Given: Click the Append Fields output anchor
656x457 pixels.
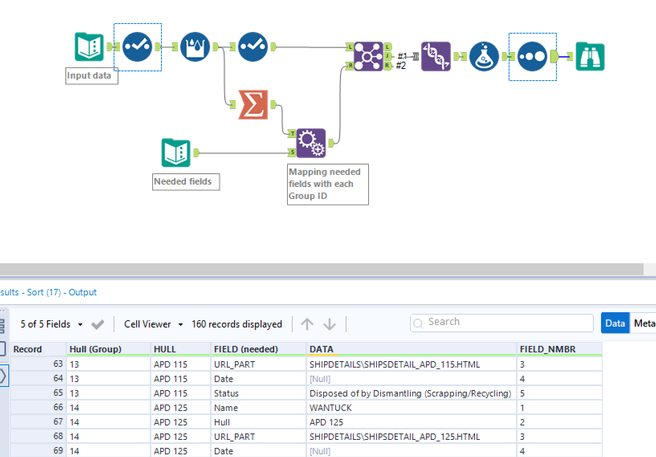Looking at the screenshot, I should point(331,144).
